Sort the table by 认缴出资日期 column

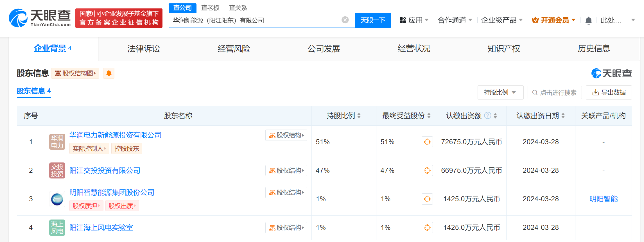[563, 116]
